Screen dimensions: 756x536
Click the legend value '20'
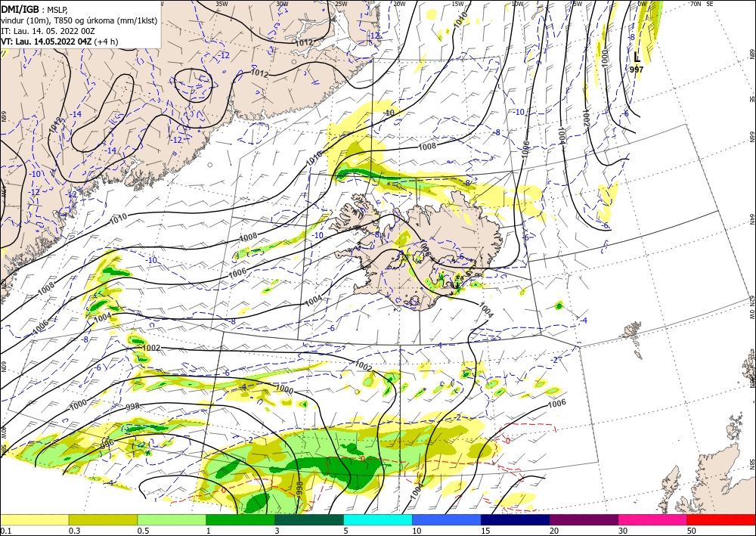(554, 531)
